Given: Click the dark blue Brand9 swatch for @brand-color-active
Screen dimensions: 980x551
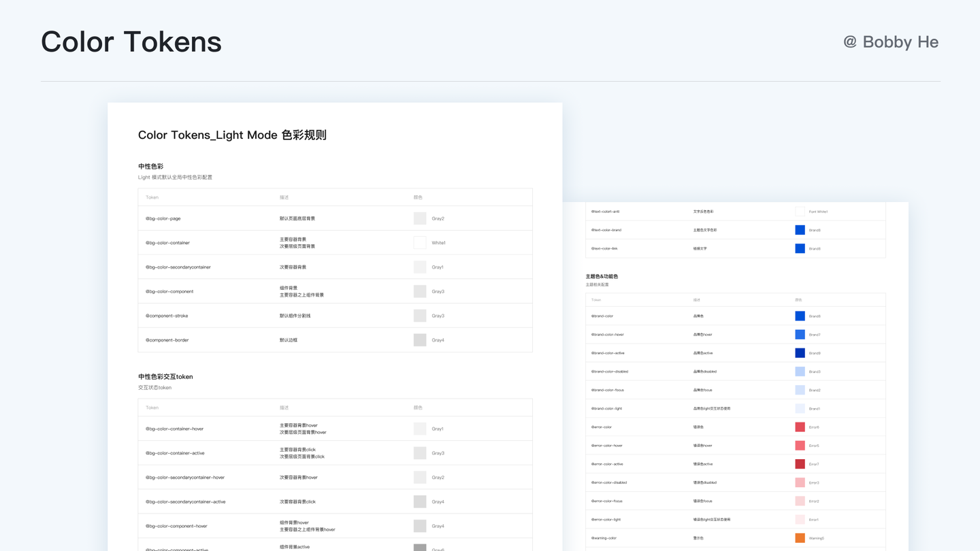Looking at the screenshot, I should tap(800, 352).
